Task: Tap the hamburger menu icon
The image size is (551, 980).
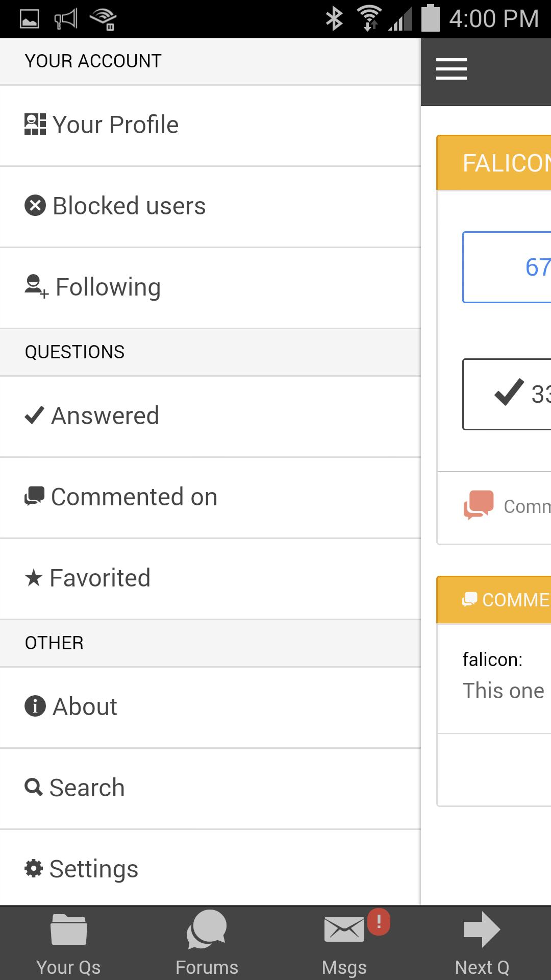Action: (452, 69)
